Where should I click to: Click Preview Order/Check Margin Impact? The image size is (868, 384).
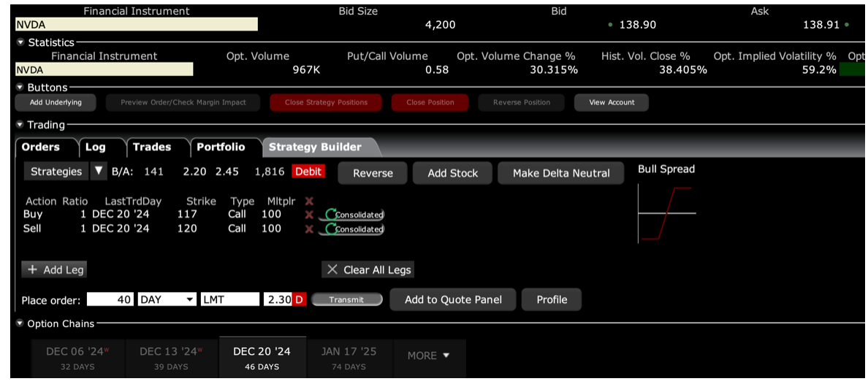(x=183, y=102)
